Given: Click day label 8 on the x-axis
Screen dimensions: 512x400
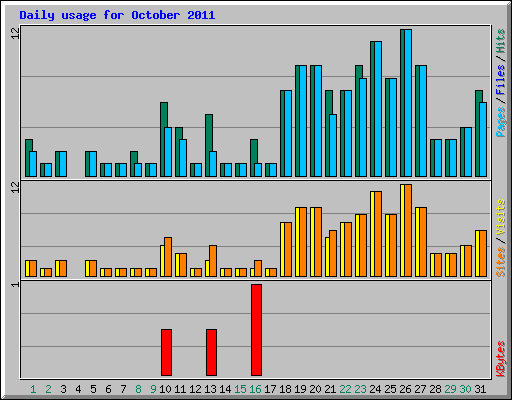Looking at the screenshot, I should [x=138, y=389].
